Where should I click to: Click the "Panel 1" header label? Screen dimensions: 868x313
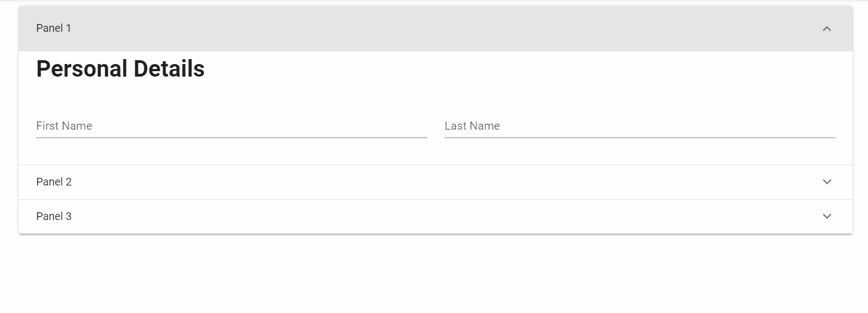[54, 28]
